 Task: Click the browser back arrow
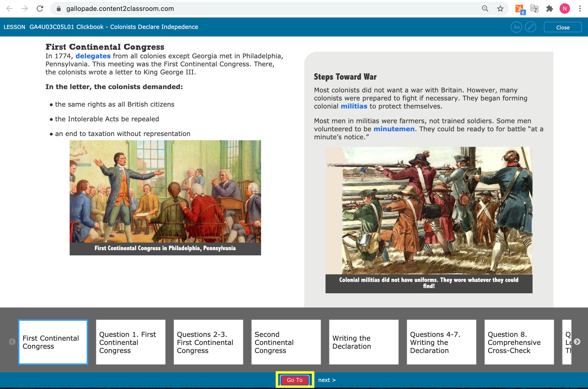[x=9, y=9]
